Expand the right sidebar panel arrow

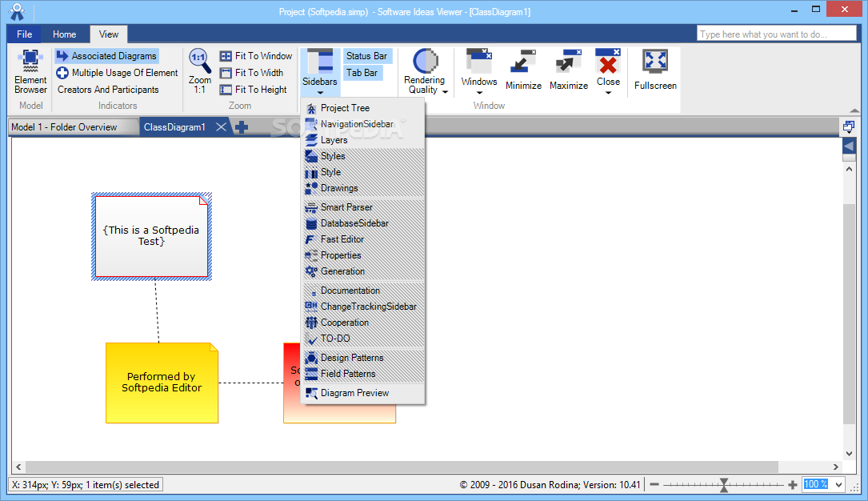pos(849,146)
